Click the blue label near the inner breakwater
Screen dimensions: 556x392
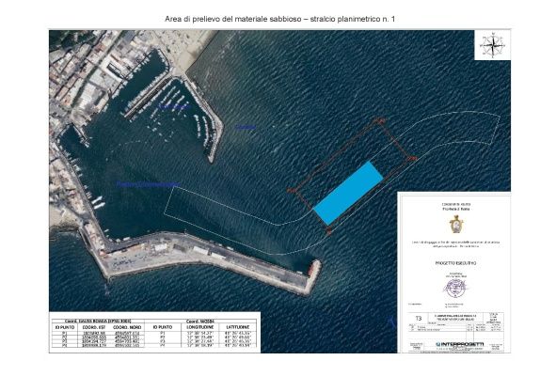tap(246, 127)
